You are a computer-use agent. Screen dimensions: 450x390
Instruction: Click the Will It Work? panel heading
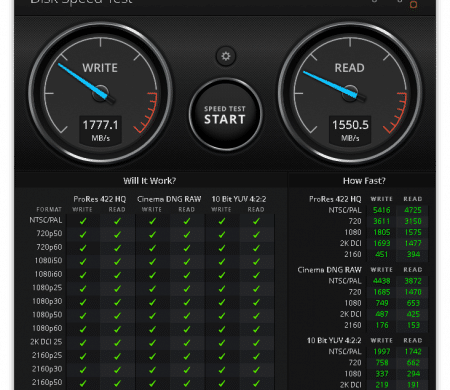point(149,181)
